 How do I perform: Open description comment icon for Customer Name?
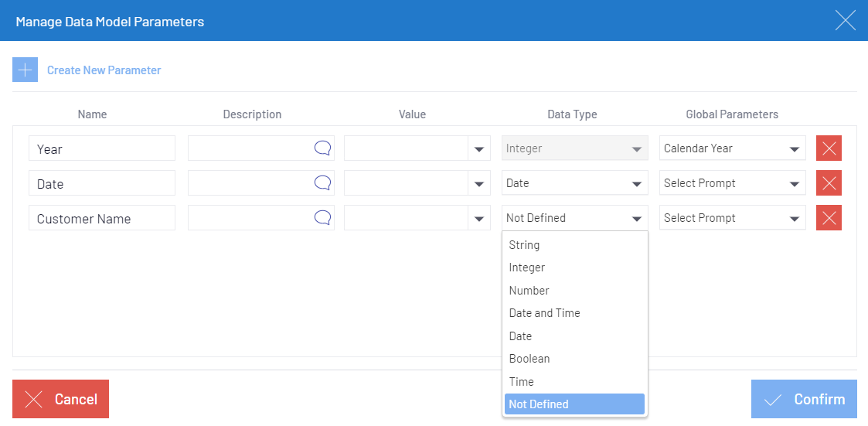tap(322, 218)
